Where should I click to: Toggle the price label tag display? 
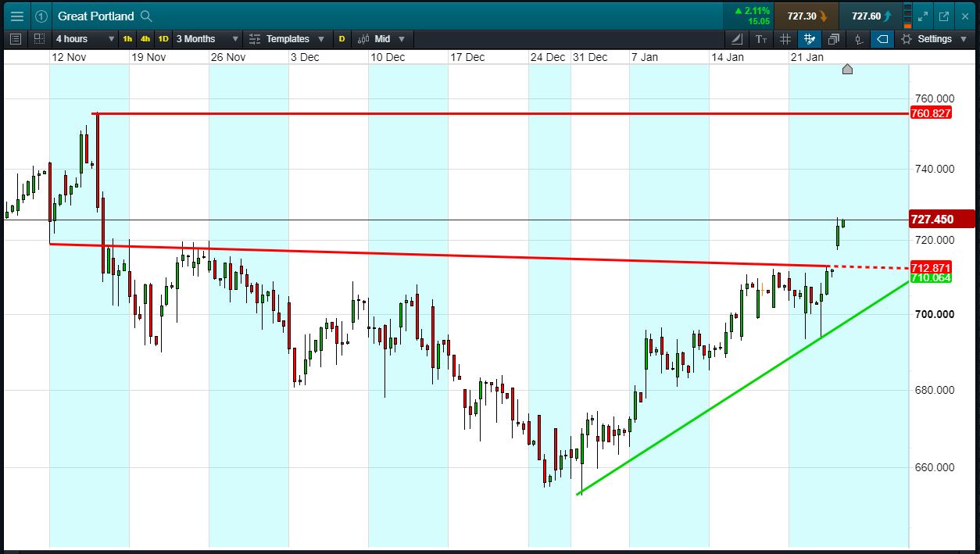coord(882,39)
